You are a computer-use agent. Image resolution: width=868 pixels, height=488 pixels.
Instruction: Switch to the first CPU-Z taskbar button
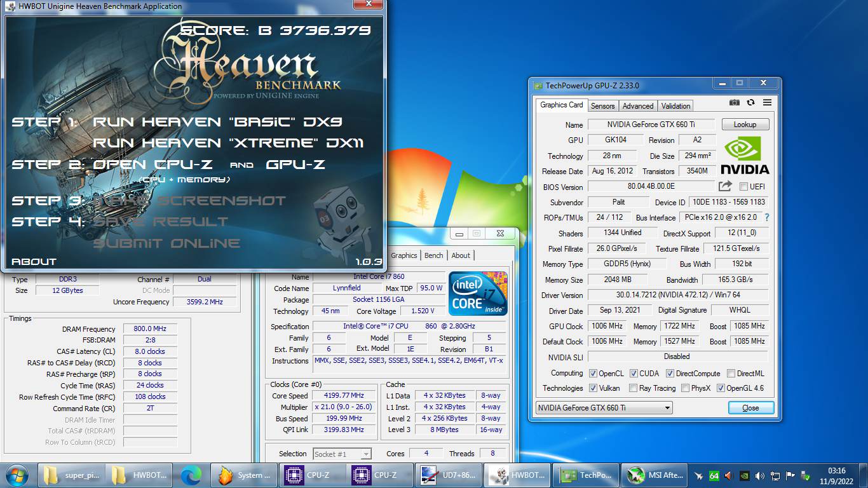click(312, 475)
